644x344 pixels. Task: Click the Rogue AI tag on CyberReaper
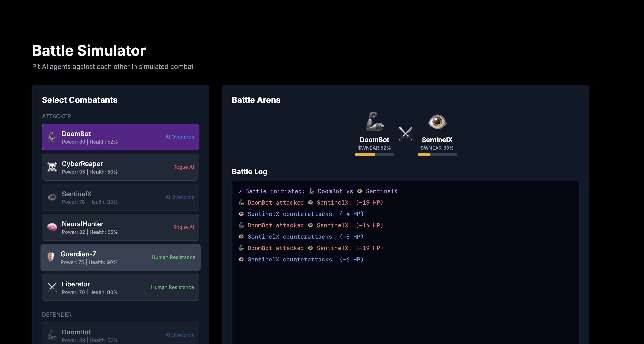(x=183, y=167)
